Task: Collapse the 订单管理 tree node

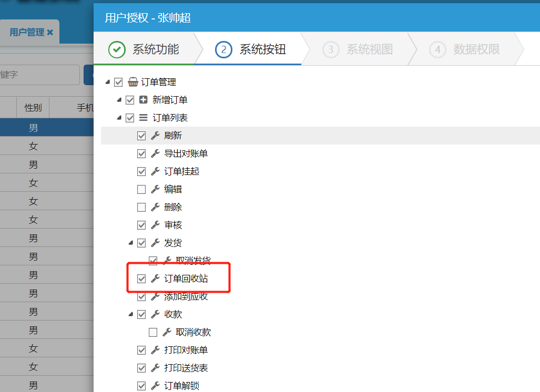Action: click(x=108, y=82)
